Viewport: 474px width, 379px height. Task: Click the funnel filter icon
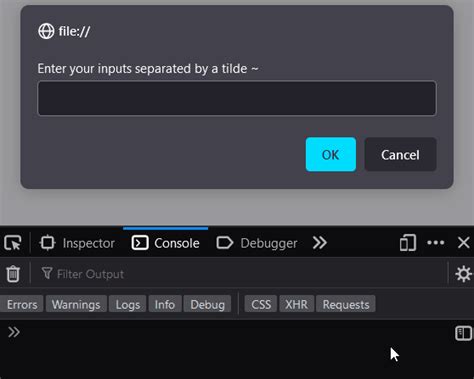point(47,274)
